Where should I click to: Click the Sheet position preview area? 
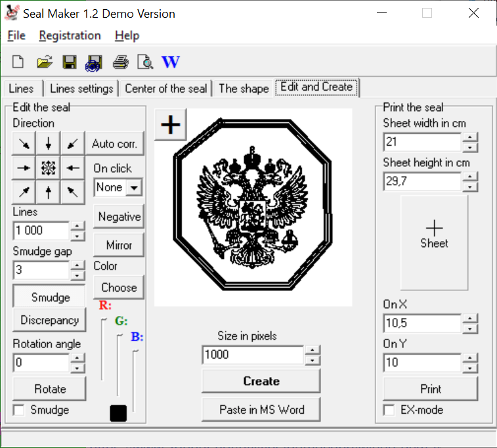[434, 242]
